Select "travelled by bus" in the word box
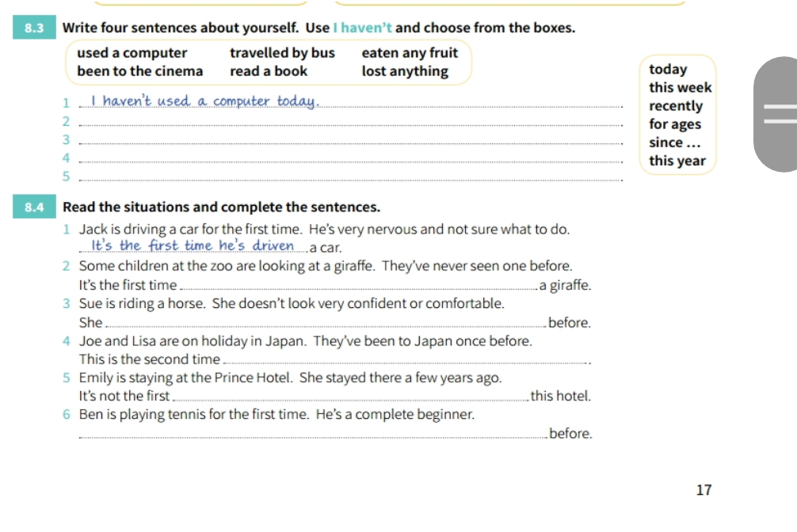Image resolution: width=797 pixels, height=532 pixels. point(282,53)
